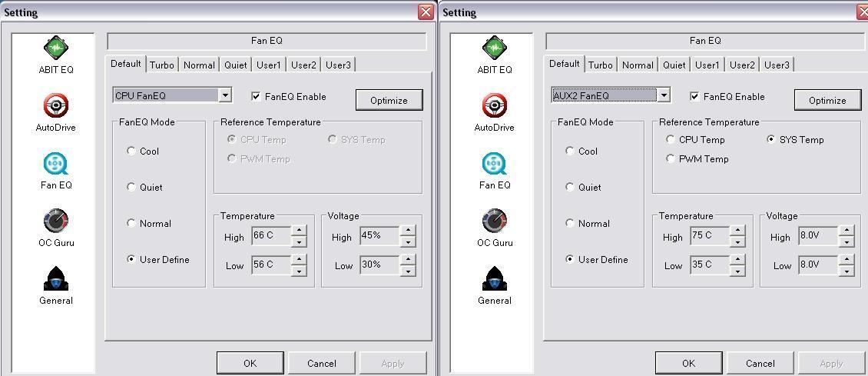
Task: Click the 45% High voltage field
Action: (x=379, y=236)
